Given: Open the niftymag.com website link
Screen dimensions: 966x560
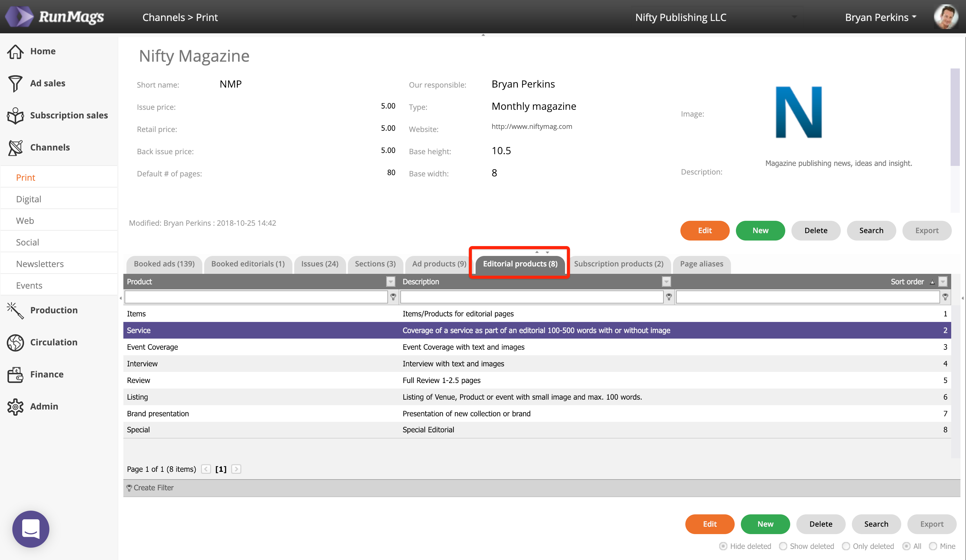Looking at the screenshot, I should [x=532, y=126].
